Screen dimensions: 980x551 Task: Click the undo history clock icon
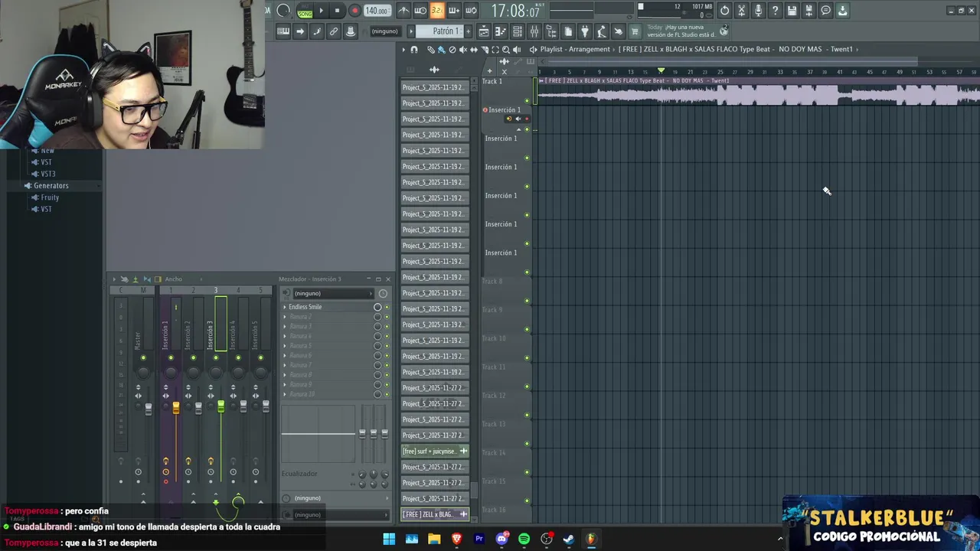point(724,11)
